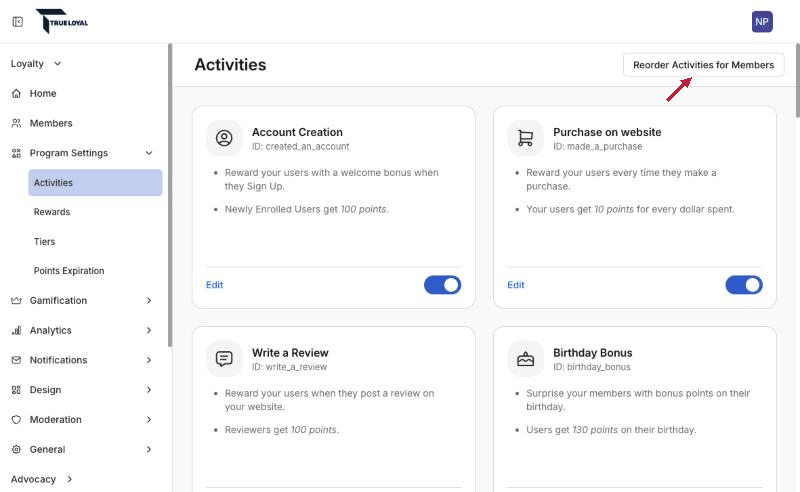Image resolution: width=800 pixels, height=492 pixels.
Task: Expand the Notifications chevron
Action: [x=149, y=360]
